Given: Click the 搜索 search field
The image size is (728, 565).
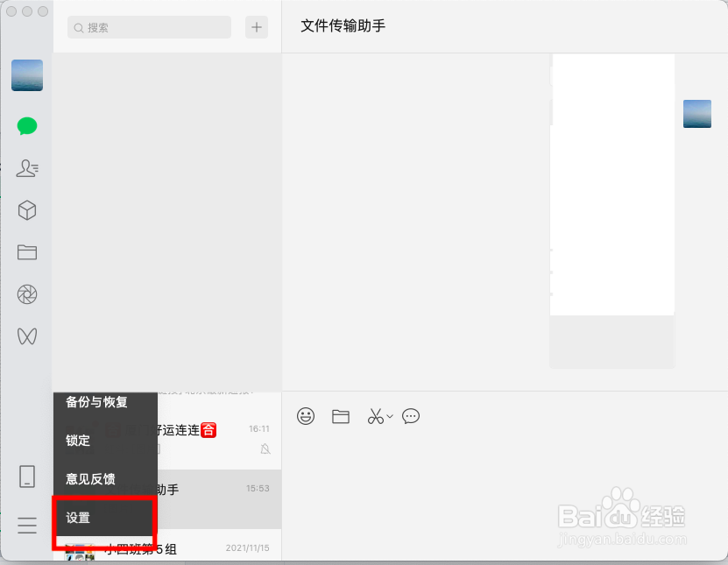Looking at the screenshot, I should coord(149,27).
